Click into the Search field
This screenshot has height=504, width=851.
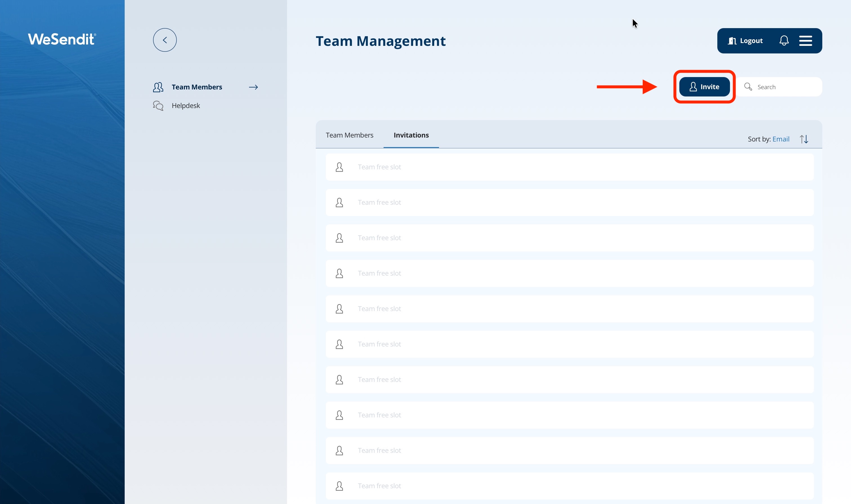pos(785,87)
